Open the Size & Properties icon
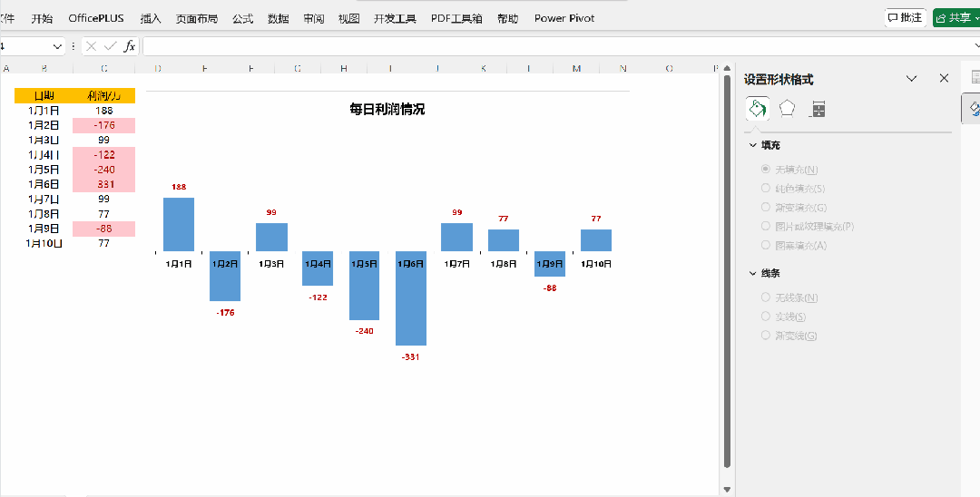 (818, 110)
